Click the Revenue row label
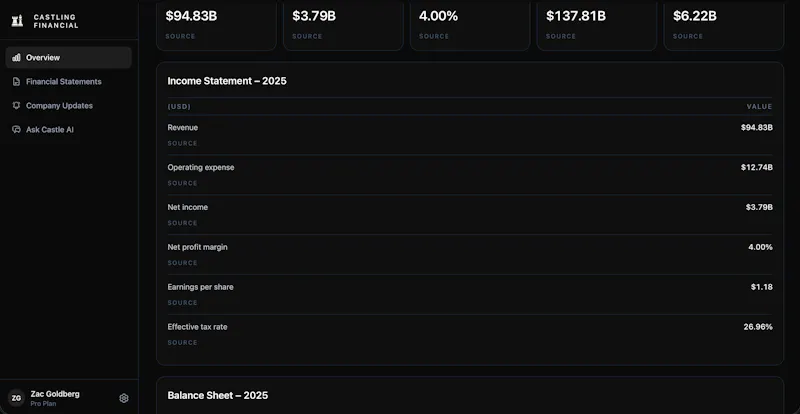This screenshot has height=414, width=800. 183,128
